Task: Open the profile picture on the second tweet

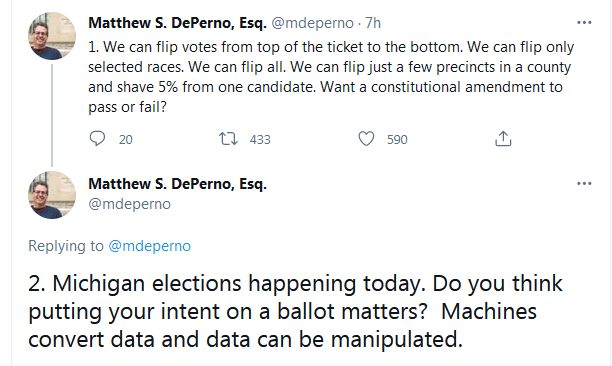Action: (52, 195)
